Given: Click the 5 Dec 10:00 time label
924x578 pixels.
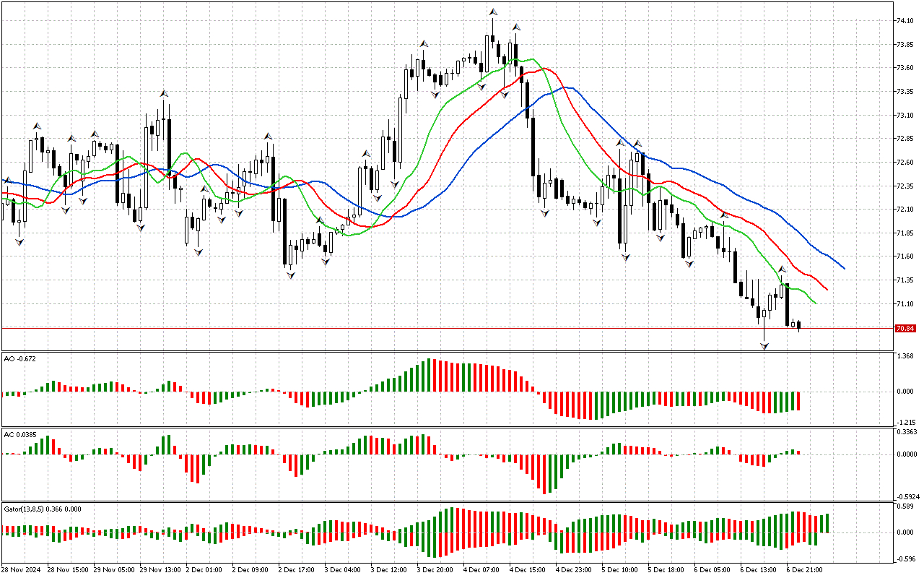Looking at the screenshot, I should click(x=621, y=569).
